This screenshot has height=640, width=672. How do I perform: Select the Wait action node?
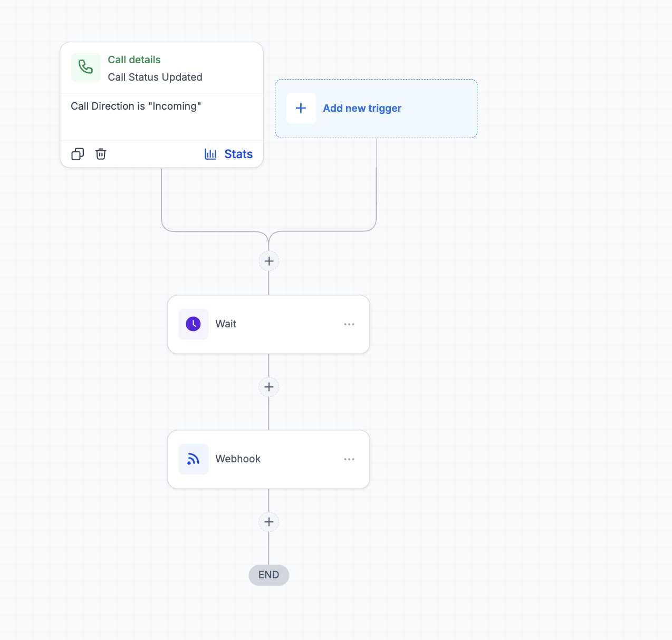[268, 324]
